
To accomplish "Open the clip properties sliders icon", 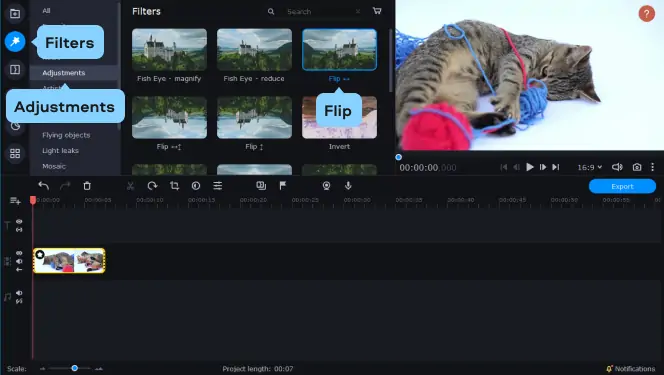I will 218,185.
